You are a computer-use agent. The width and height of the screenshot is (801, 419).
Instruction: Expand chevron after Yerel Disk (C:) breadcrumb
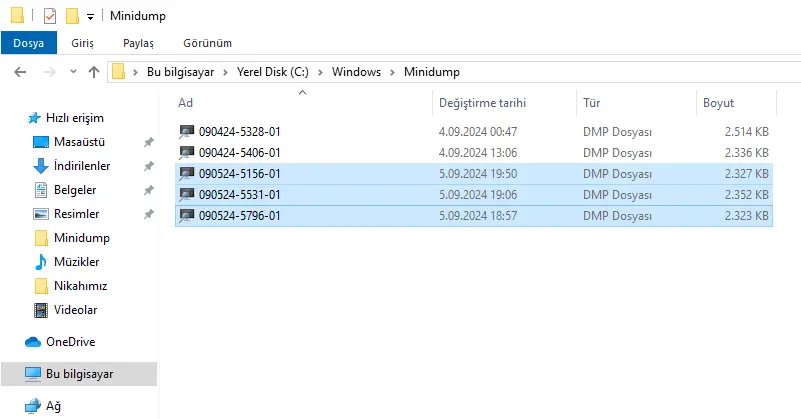pyautogui.click(x=320, y=73)
